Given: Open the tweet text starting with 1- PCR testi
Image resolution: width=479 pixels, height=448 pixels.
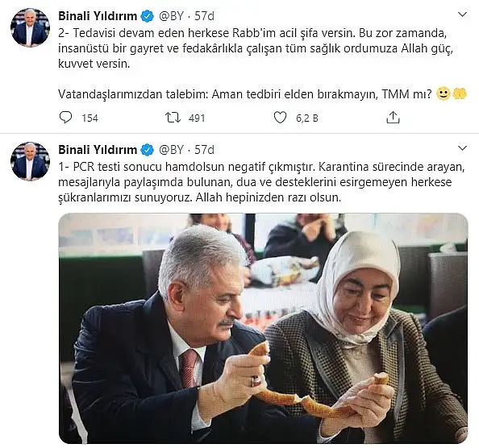Looking at the screenshot, I should (x=261, y=182).
